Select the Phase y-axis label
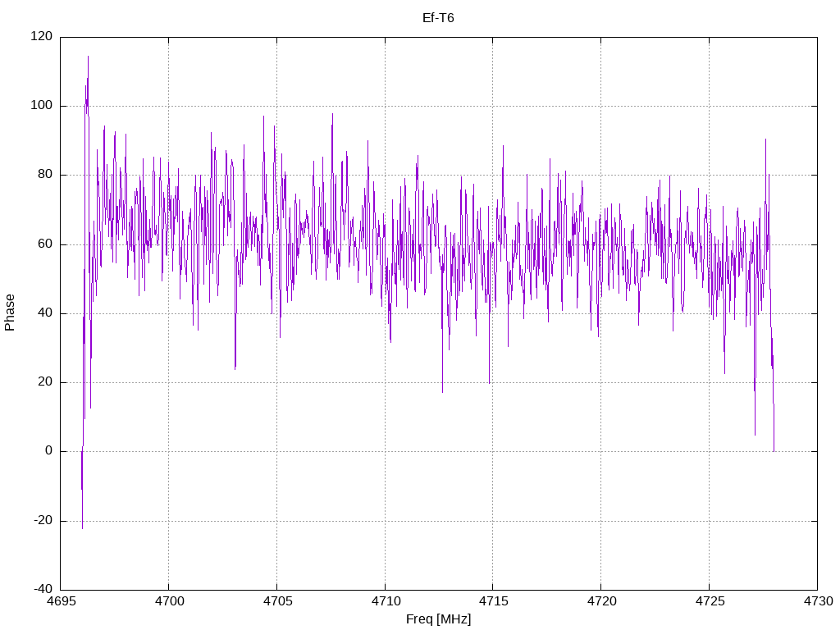 [10, 313]
